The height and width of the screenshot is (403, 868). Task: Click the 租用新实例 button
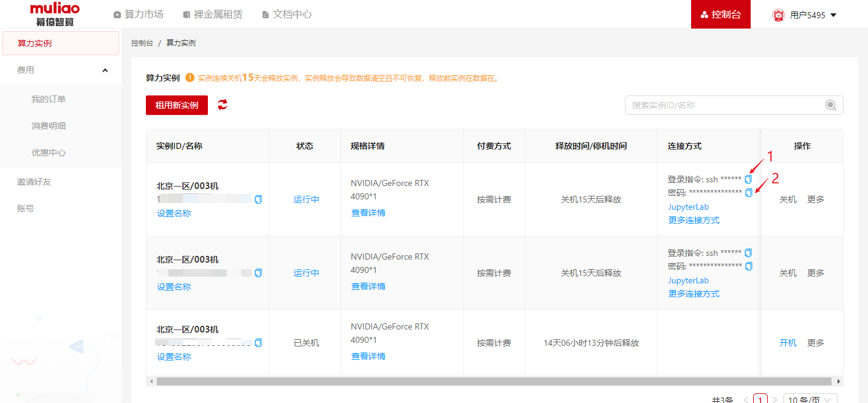[x=176, y=105]
